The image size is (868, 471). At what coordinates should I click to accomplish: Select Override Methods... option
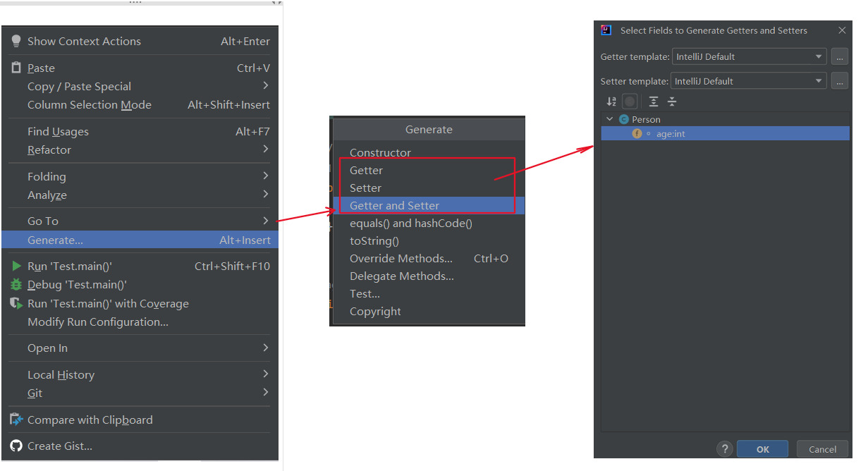coord(429,258)
